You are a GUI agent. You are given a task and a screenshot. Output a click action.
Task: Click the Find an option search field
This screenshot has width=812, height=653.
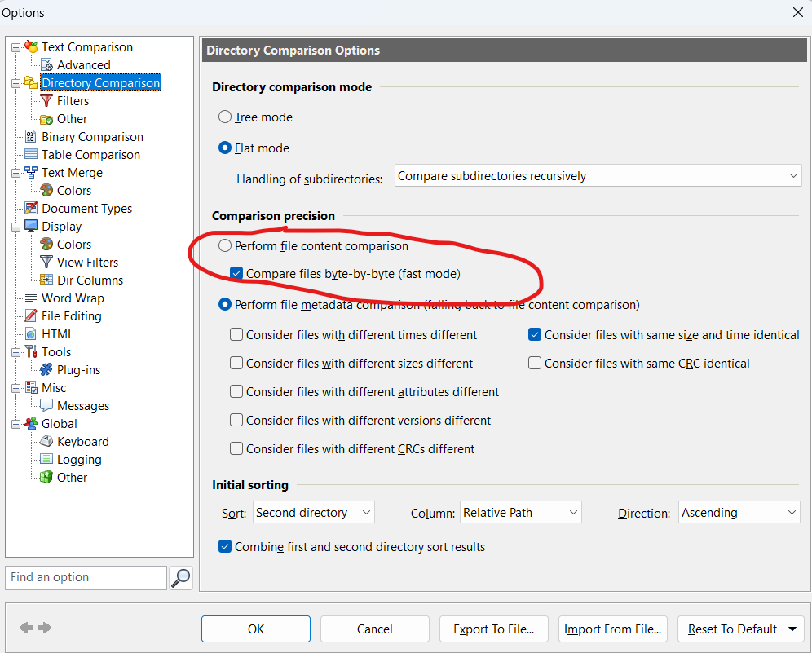pyautogui.click(x=86, y=577)
